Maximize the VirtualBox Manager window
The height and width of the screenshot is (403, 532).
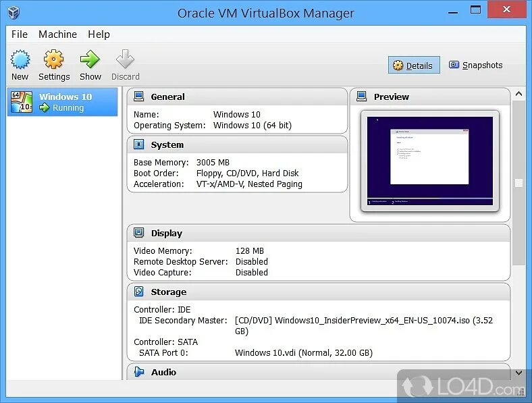click(x=475, y=10)
